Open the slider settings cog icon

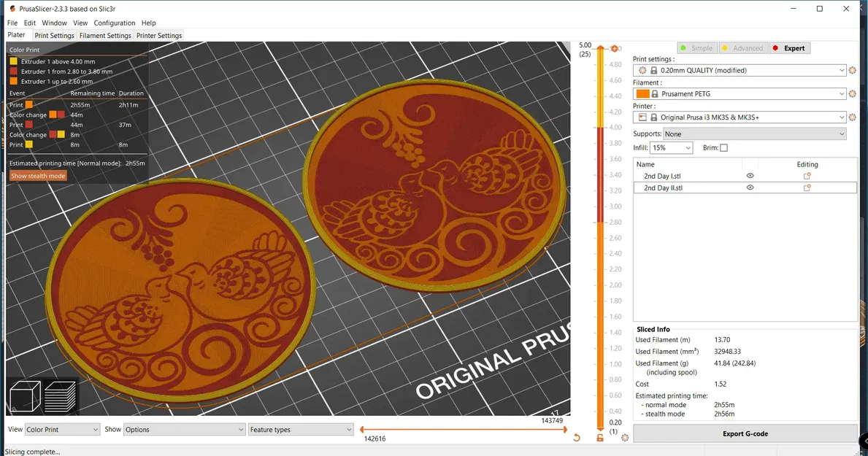tap(625, 438)
